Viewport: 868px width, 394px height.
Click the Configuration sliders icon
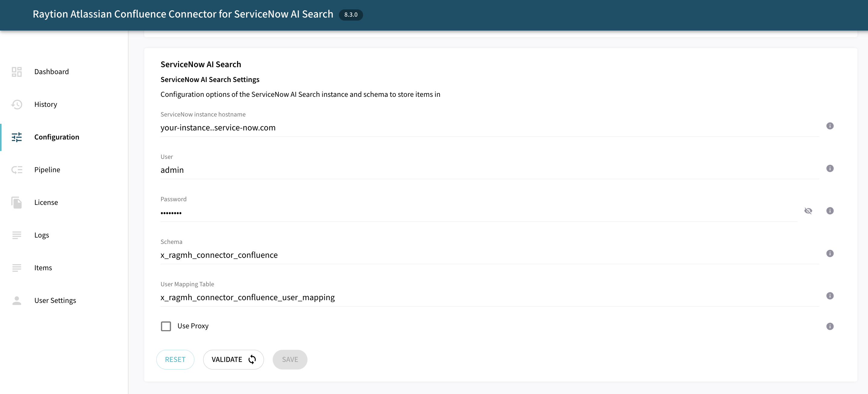coord(16,137)
